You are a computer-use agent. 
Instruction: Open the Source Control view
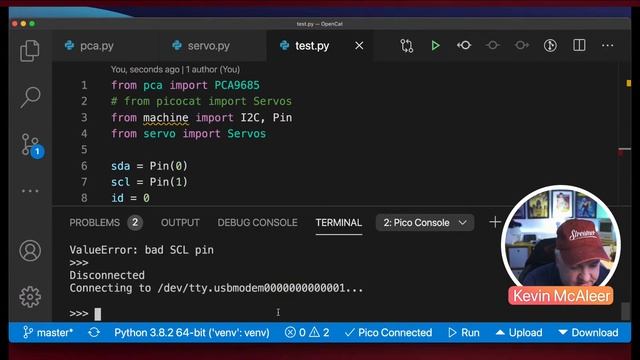[31, 146]
